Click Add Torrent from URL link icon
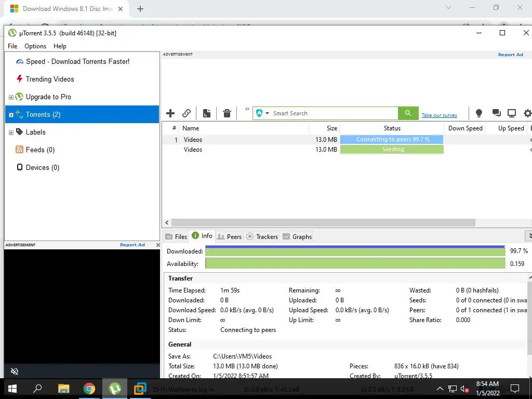This screenshot has width=532, height=399. click(187, 113)
